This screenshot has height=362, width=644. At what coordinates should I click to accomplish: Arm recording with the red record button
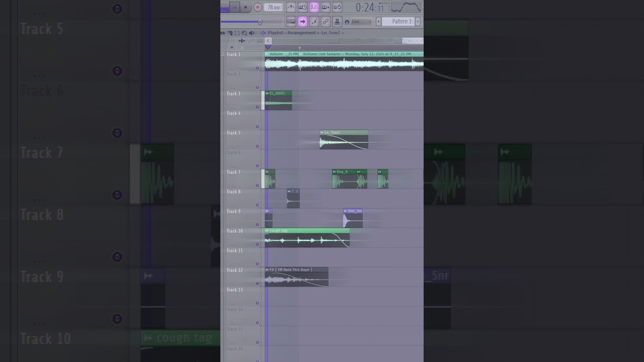[x=258, y=7]
